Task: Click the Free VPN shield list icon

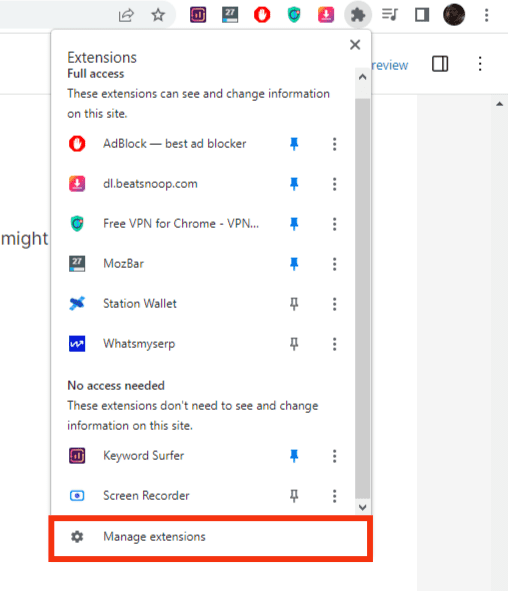Action: click(77, 224)
